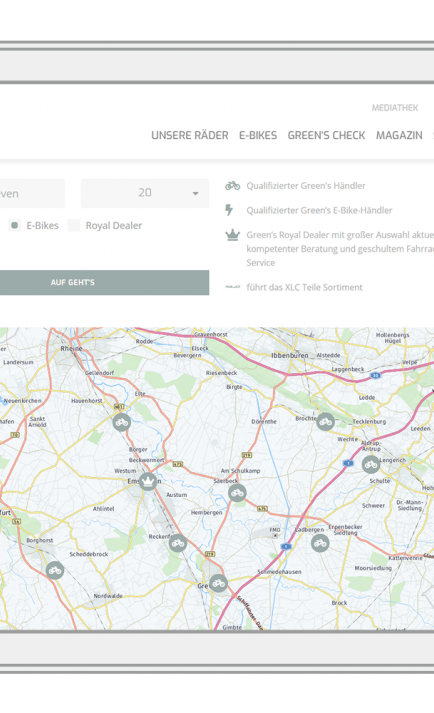Viewport: 434px width, 713px height.
Task: Click the dealer marker between Brochterbeck and Tecklenburg
Action: point(325,422)
